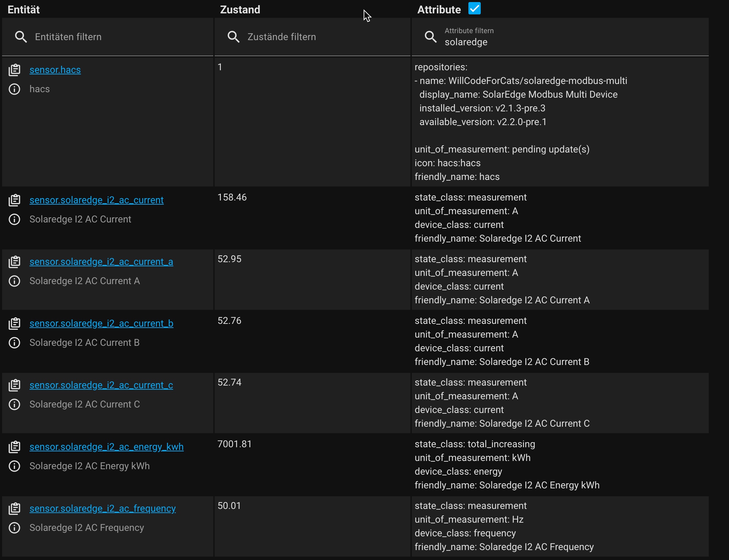Open info dialog for the hacs entity
729x560 pixels.
click(14, 89)
